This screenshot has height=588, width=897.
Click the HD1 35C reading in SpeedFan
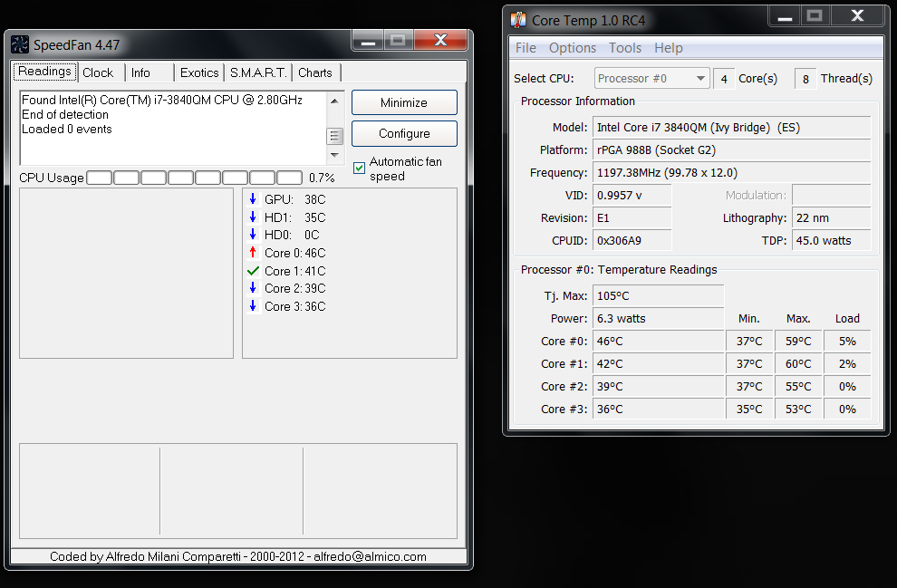pos(294,217)
